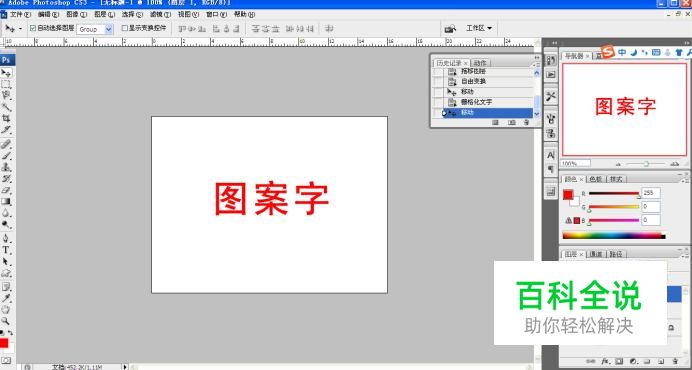Viewport: 692px width, 370px height.
Task: Select the Zoom tool
Action: click(6, 321)
